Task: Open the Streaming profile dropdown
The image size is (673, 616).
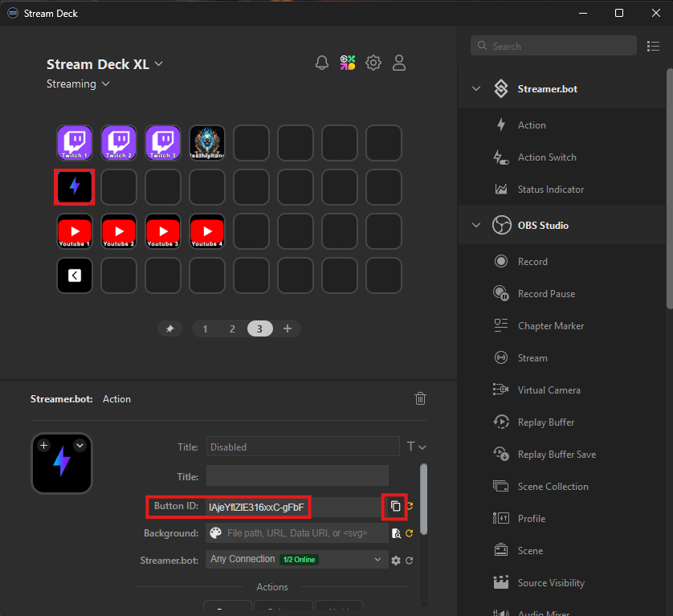Action: point(106,84)
